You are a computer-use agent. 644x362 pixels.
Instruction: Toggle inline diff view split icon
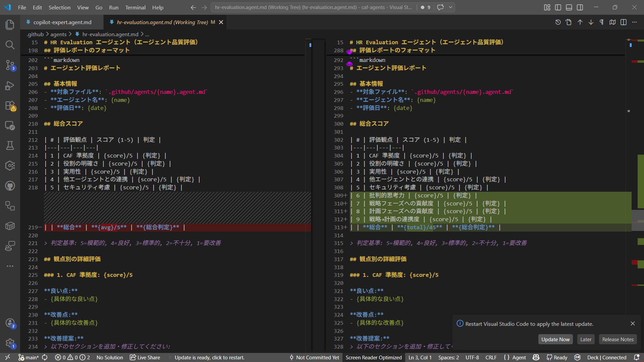(624, 22)
